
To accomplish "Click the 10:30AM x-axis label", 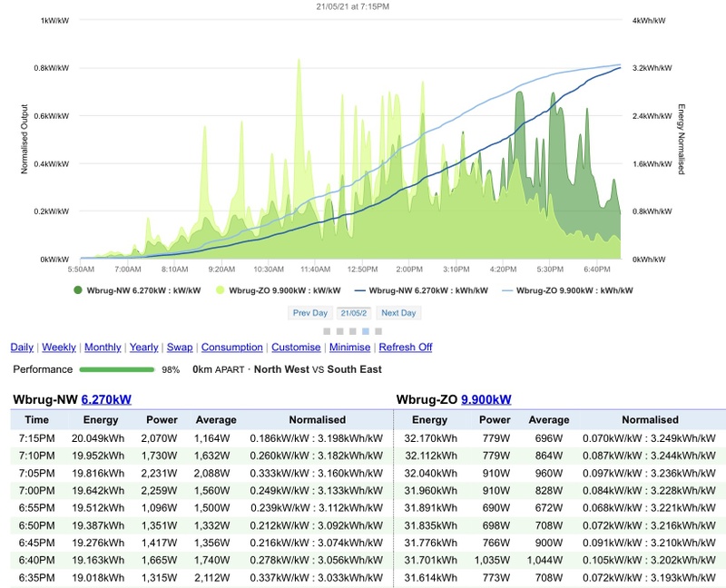I will coord(269,269).
